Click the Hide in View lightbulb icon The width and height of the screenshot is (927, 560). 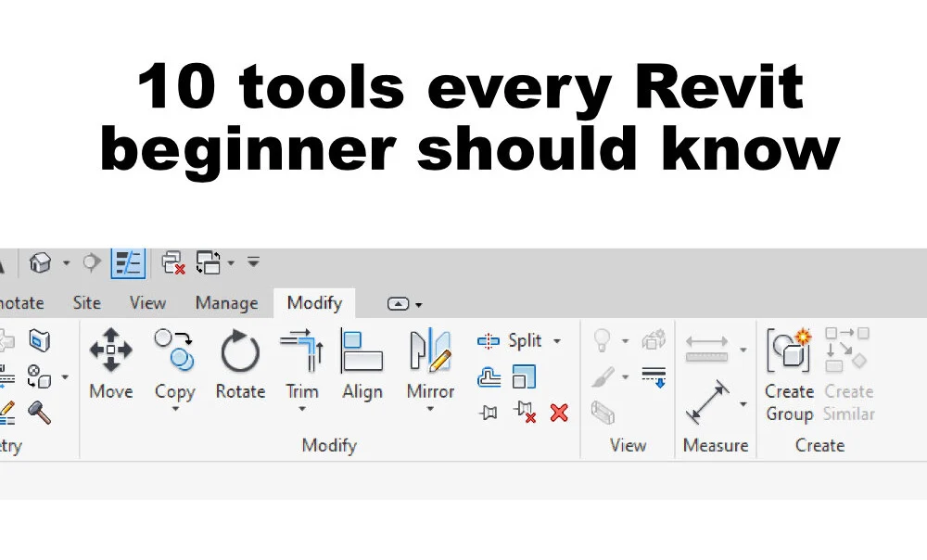click(602, 340)
